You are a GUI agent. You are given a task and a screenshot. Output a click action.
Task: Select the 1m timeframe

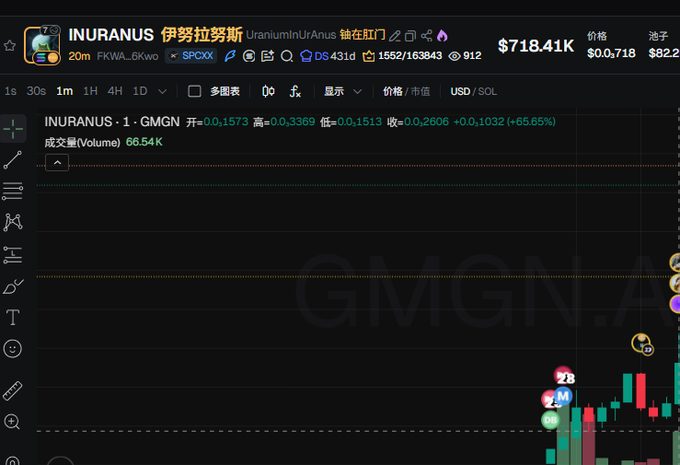point(65,91)
